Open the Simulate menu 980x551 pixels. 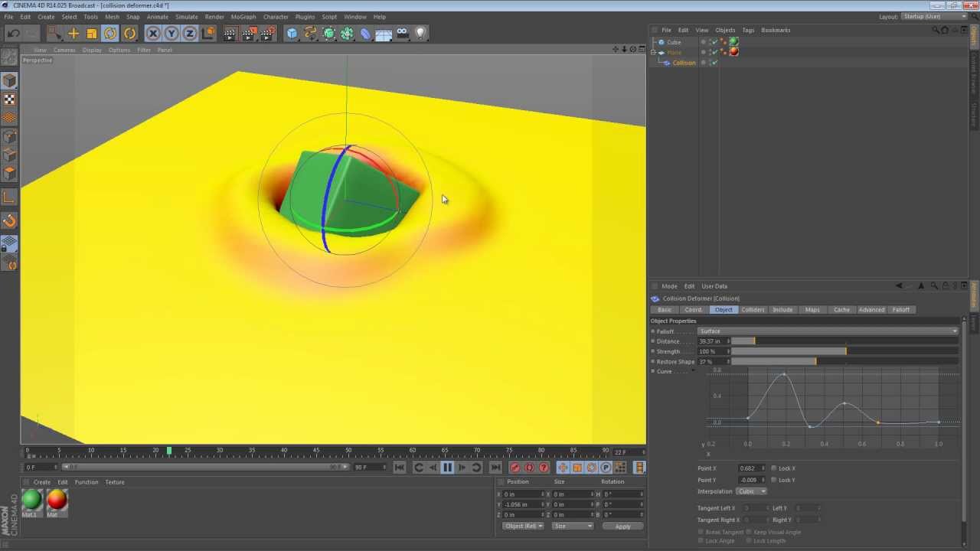click(187, 17)
